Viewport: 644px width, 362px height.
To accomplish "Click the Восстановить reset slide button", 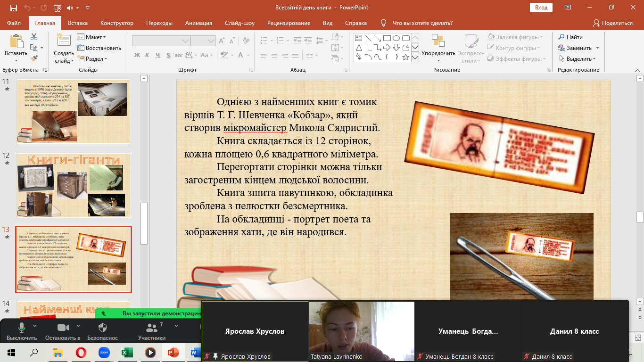I will 99,48.
